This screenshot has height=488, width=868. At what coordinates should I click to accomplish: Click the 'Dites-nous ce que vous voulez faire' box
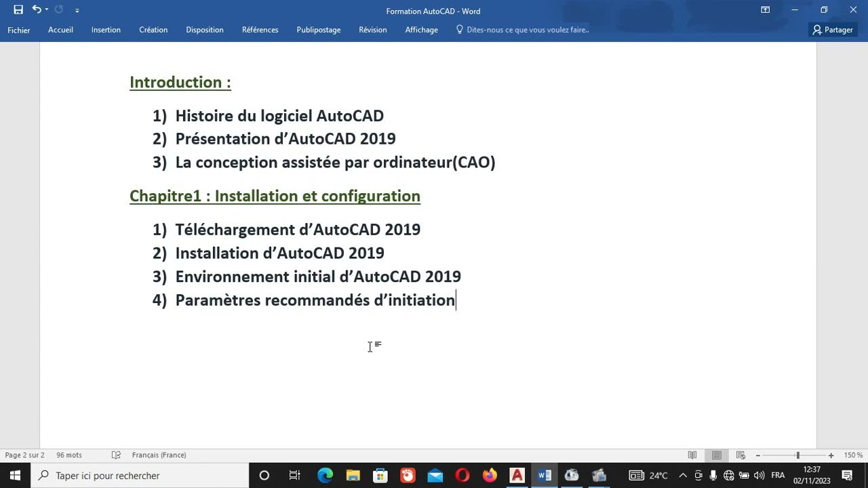click(528, 30)
